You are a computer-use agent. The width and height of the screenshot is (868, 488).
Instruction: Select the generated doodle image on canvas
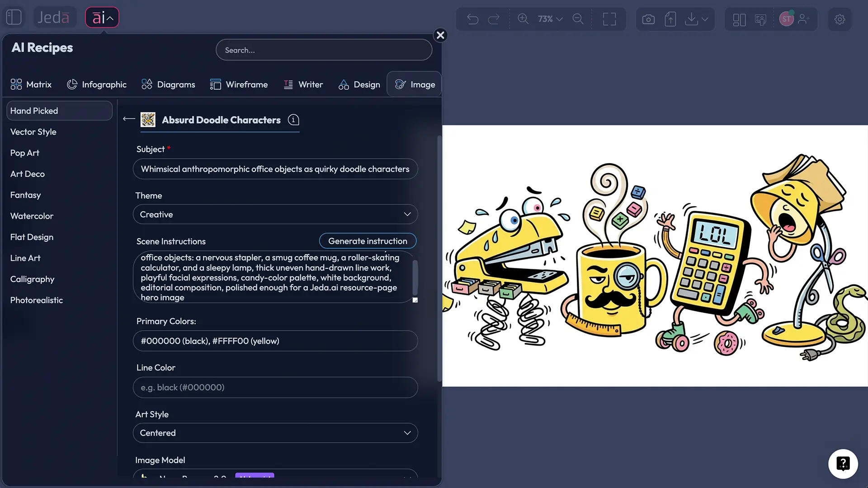point(655,256)
